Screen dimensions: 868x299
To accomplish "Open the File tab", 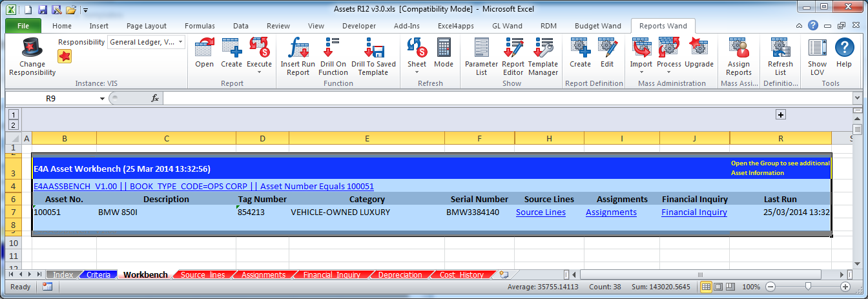I will coord(23,26).
